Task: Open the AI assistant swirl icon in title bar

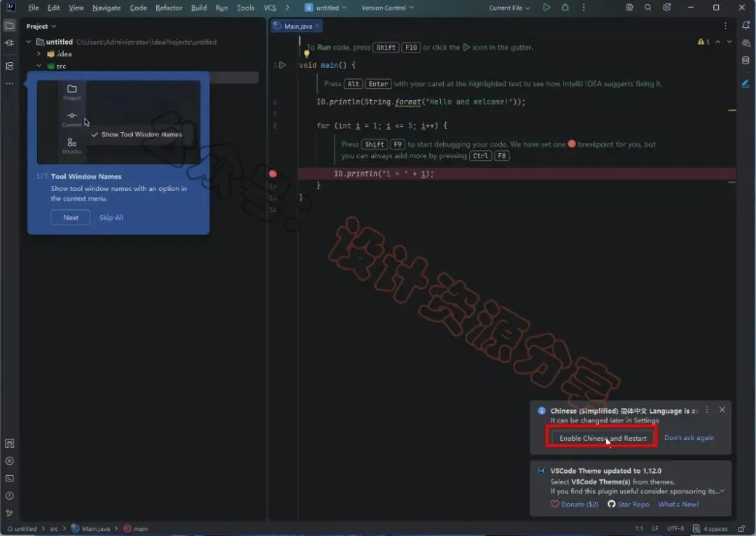Action: (x=629, y=8)
